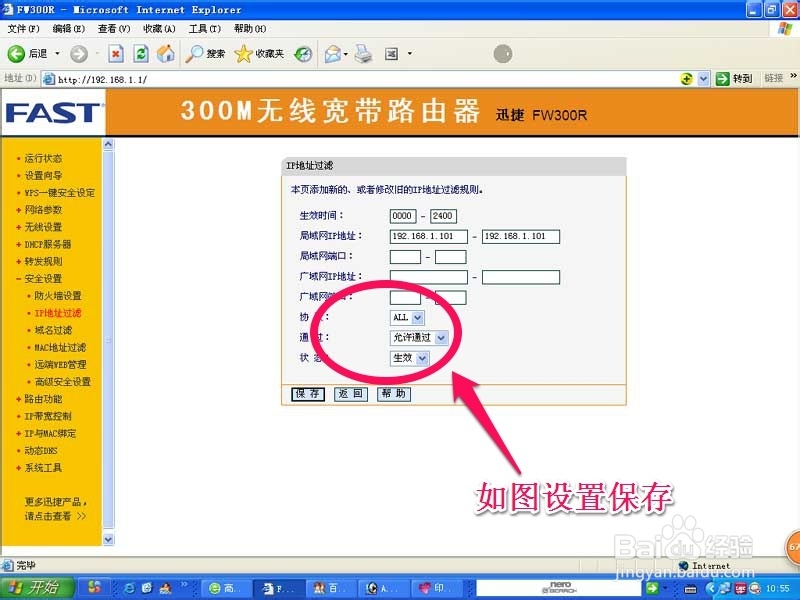Open 防火墙设置 submenu
The width and height of the screenshot is (800, 600).
[58, 296]
